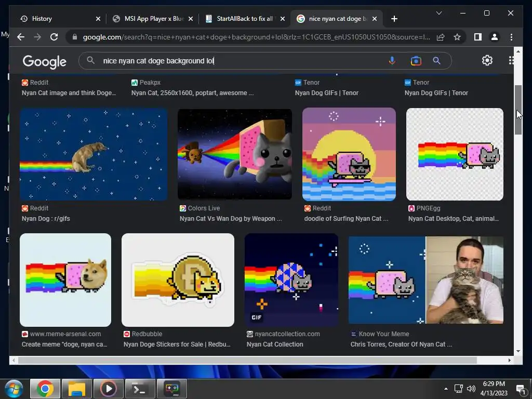532x399 pixels.
Task: Open 'Nyan Cat Desktop, Cat, animal' link
Action: pos(454,219)
